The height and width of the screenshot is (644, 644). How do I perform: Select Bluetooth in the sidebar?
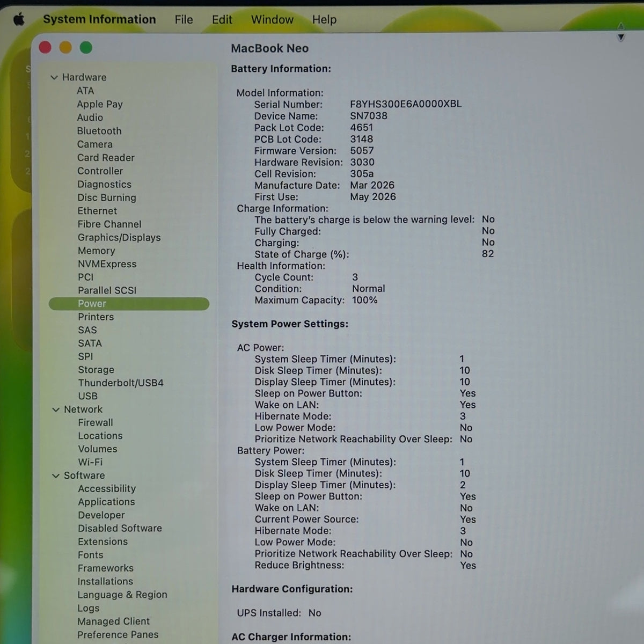(x=99, y=131)
